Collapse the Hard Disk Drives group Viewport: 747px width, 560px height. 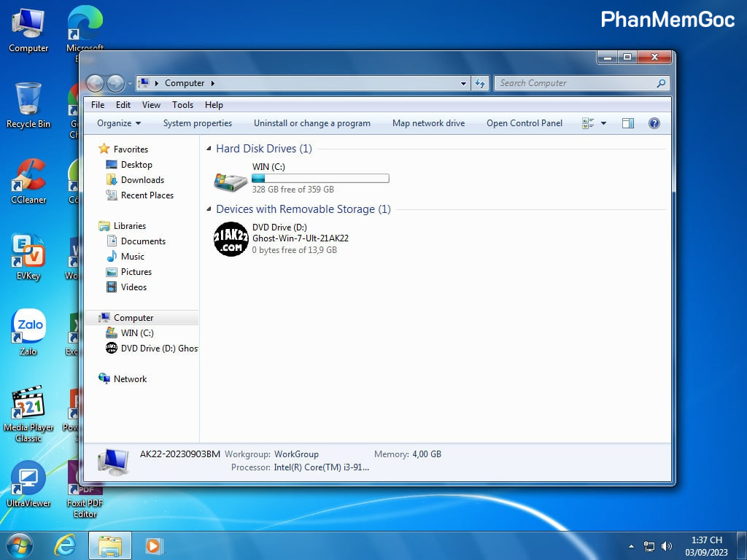(209, 149)
